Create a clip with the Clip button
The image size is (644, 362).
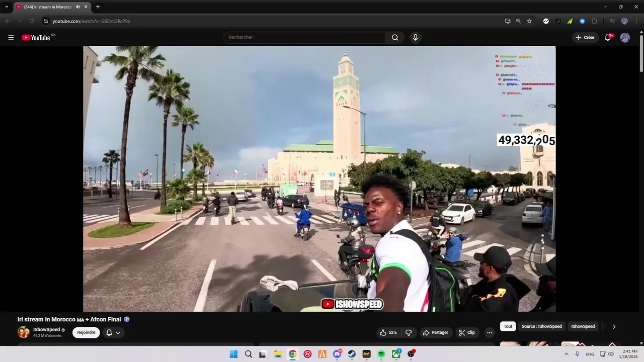pos(467,333)
